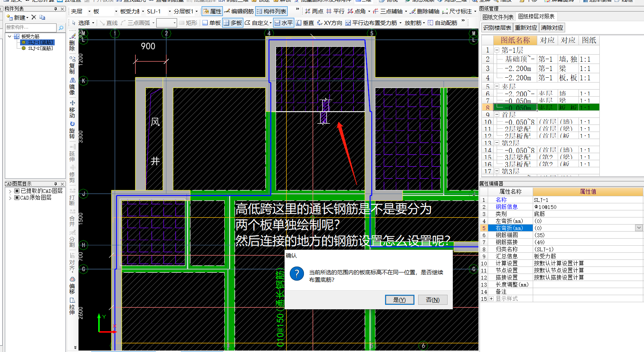Switch to 图纸文件列表 tab

click(x=498, y=17)
